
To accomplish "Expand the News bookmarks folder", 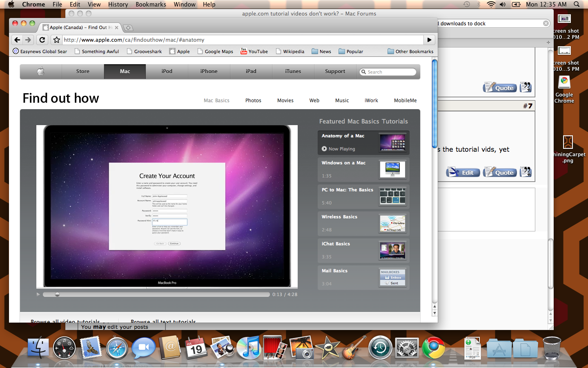I will pyautogui.click(x=321, y=52).
